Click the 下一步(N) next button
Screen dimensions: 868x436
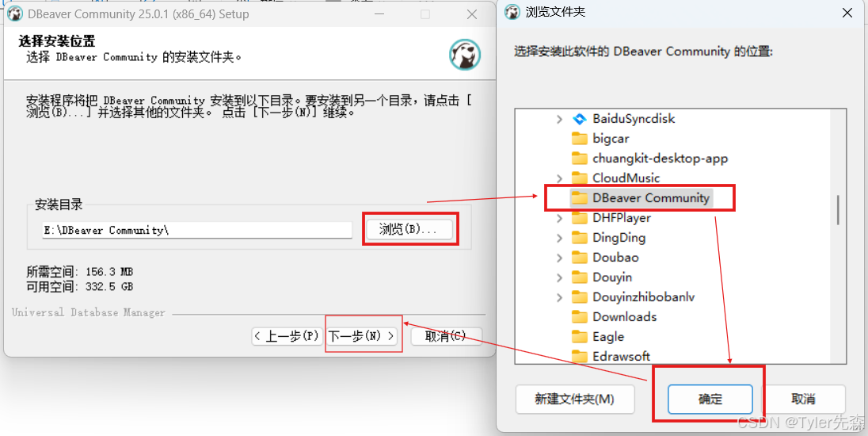pyautogui.click(x=362, y=336)
